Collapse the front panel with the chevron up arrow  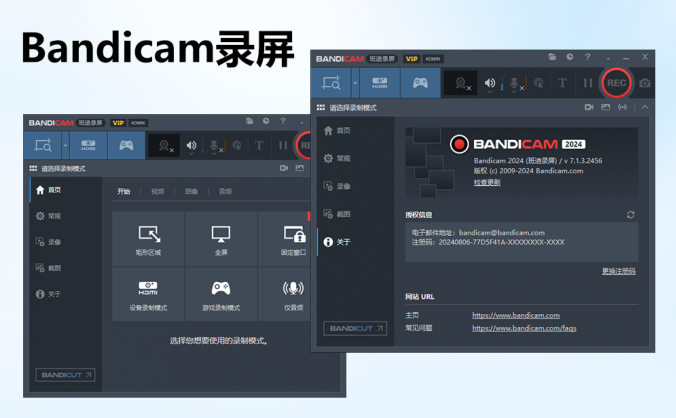(645, 107)
